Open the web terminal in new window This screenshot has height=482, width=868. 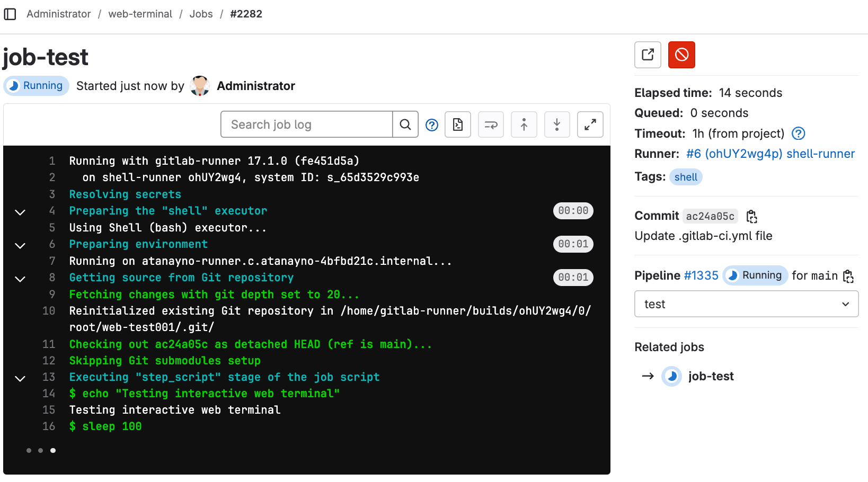pos(647,55)
